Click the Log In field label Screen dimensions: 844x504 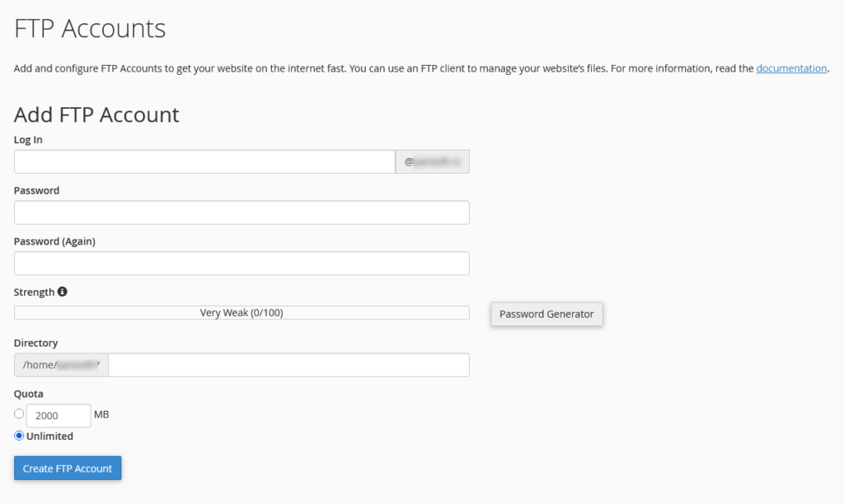pos(28,140)
